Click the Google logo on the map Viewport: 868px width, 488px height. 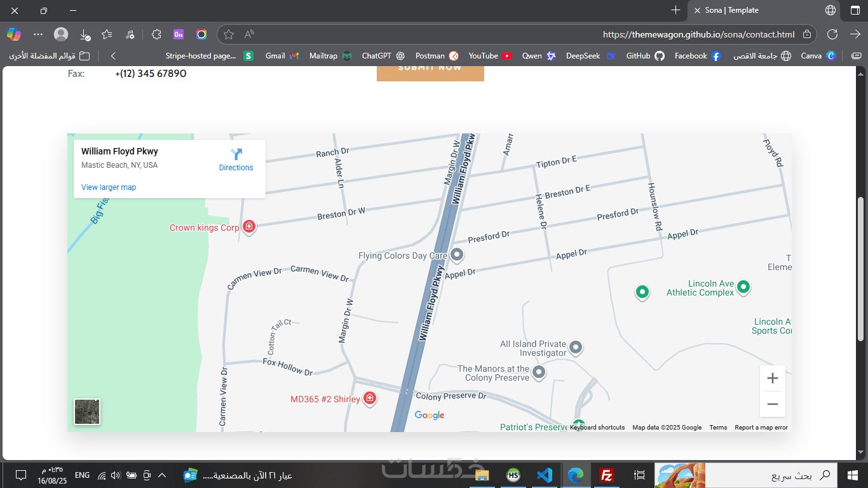430,416
